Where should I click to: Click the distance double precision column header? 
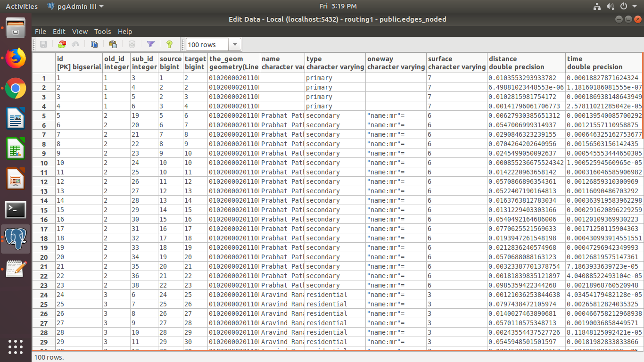coord(526,63)
